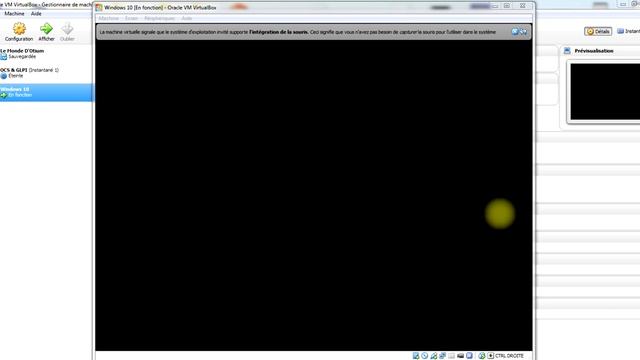
Task: Switch to the Détails view button
Action: (x=598, y=31)
